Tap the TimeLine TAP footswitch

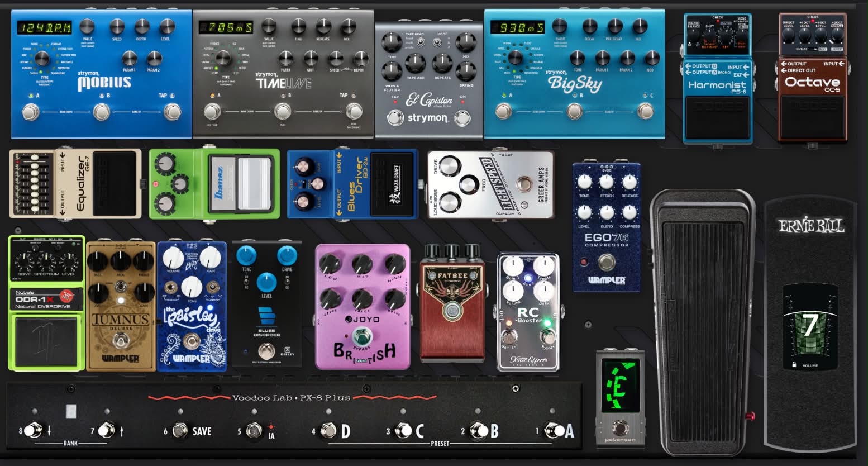point(354,112)
